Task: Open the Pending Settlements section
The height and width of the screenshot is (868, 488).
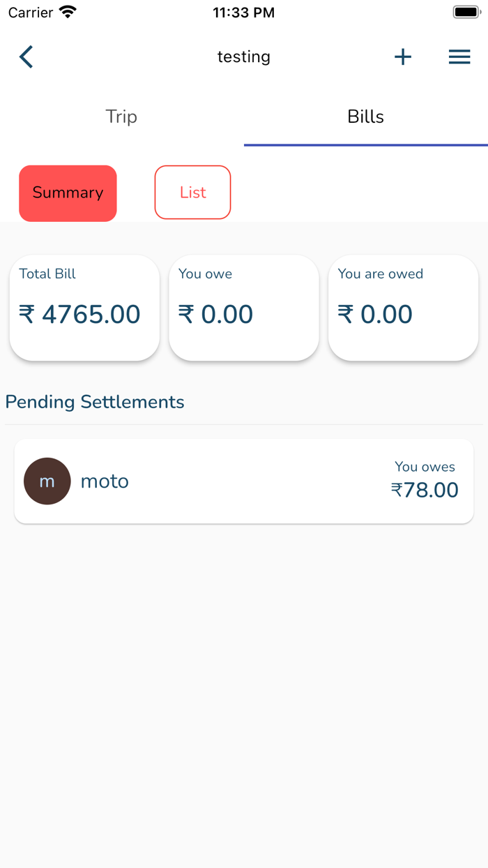Action: 95,402
